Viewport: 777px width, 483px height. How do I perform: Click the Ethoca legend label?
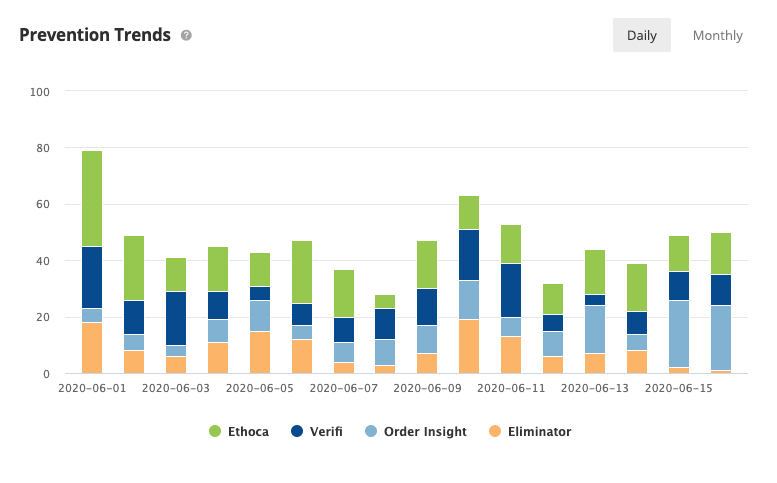tap(248, 431)
